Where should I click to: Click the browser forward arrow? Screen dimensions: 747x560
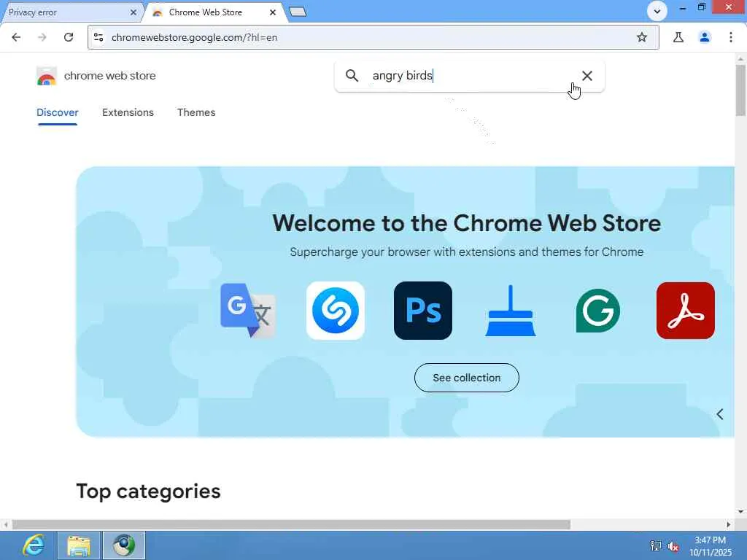coord(42,37)
